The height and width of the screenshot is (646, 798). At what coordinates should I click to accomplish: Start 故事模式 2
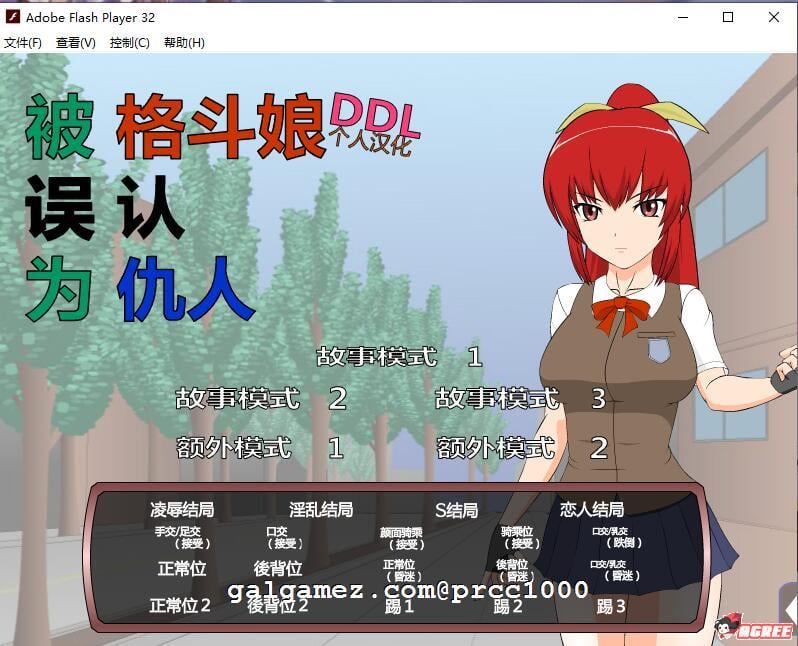[261, 398]
